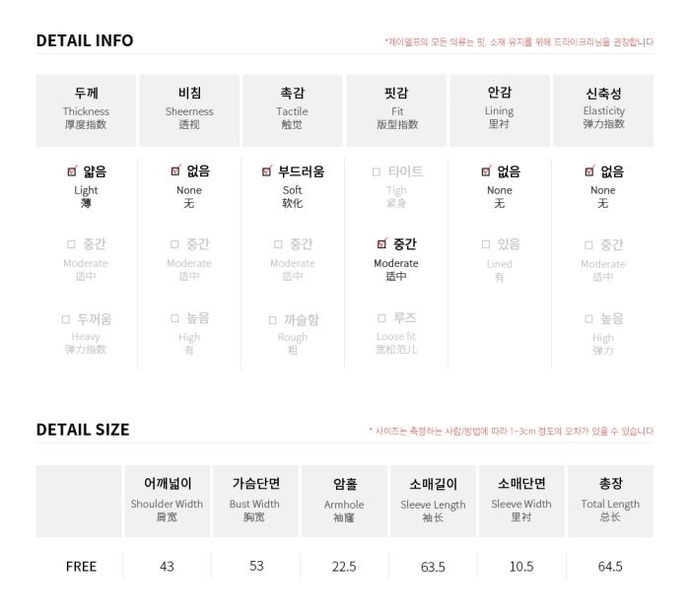Toggle the checked None lining checkbox
690x616 pixels.
point(486,171)
